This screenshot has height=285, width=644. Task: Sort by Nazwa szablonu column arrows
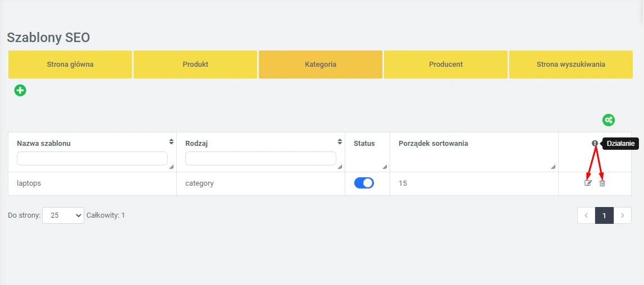(171, 142)
